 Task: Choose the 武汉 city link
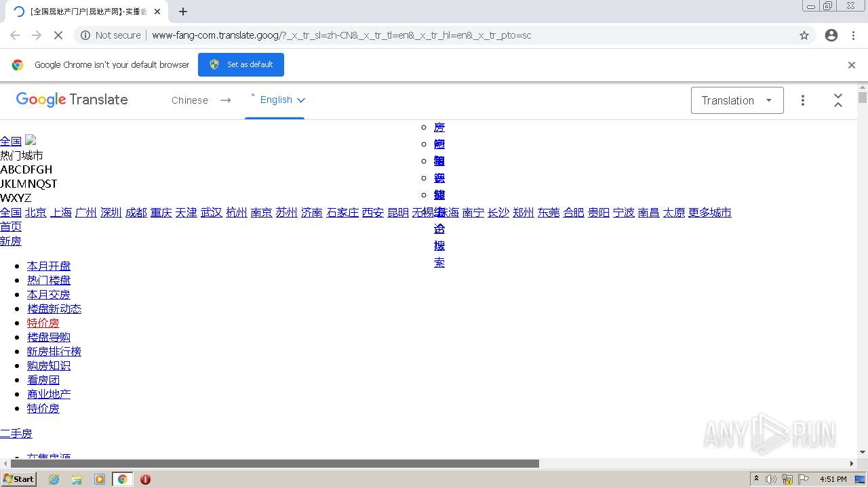pyautogui.click(x=212, y=213)
